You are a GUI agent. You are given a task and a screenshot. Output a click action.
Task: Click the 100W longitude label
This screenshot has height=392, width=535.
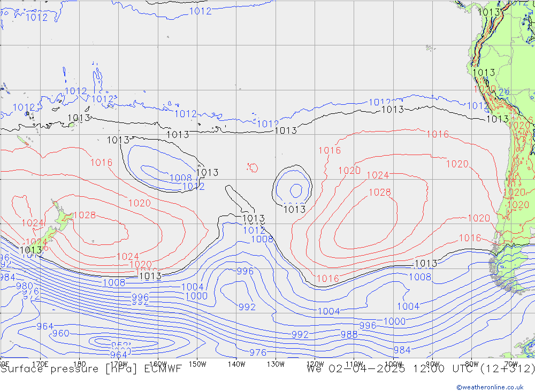[x=393, y=364]
